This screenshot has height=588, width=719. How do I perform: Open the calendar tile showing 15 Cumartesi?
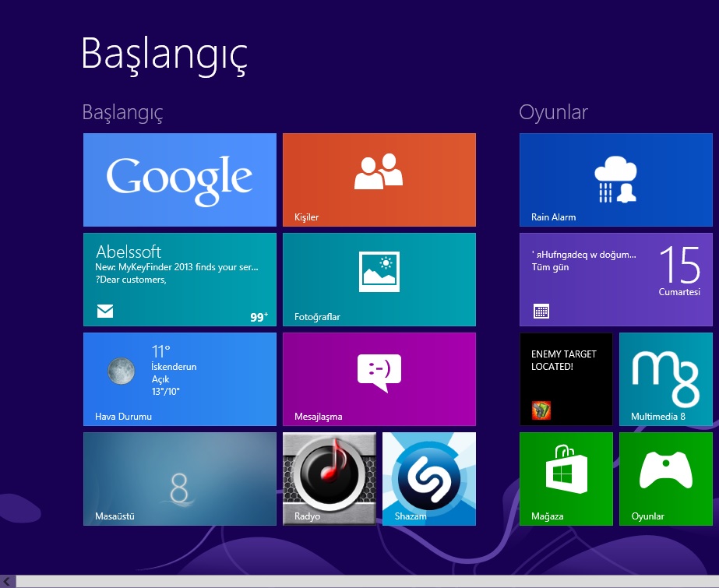coord(616,280)
